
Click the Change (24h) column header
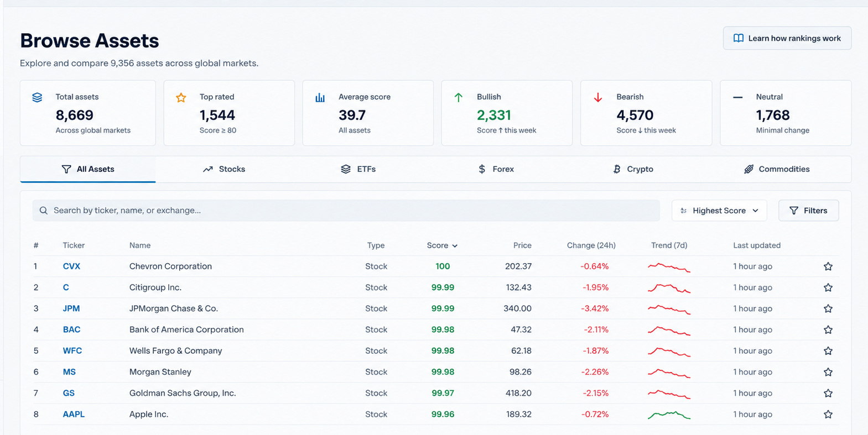tap(591, 245)
